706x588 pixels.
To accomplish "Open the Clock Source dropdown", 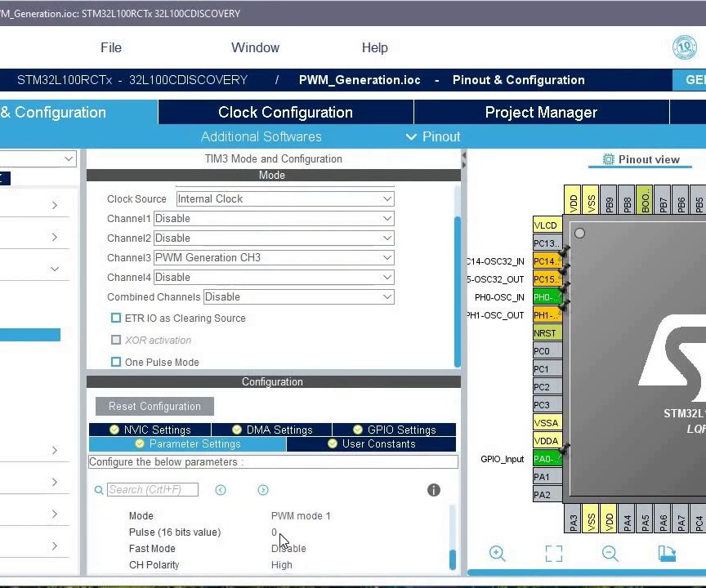I will tap(285, 198).
